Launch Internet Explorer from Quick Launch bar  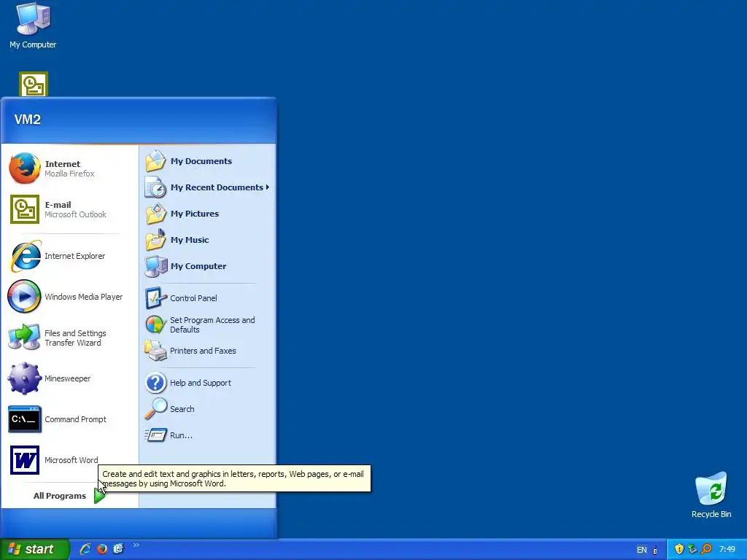(x=85, y=549)
